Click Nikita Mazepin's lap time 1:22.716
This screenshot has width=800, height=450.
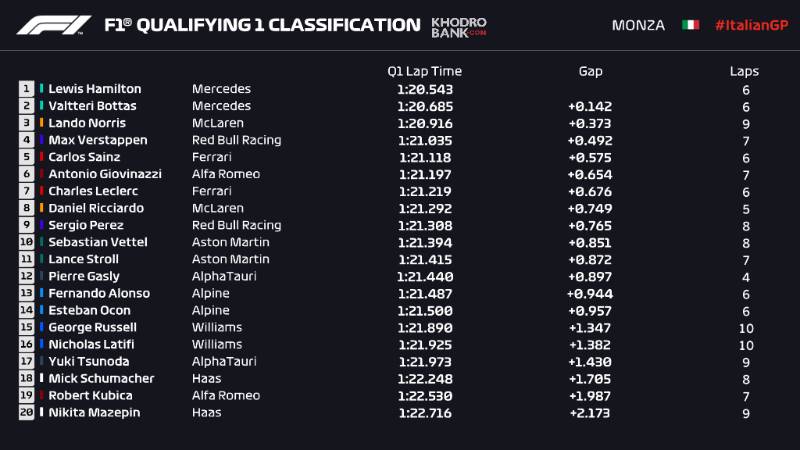click(x=423, y=412)
